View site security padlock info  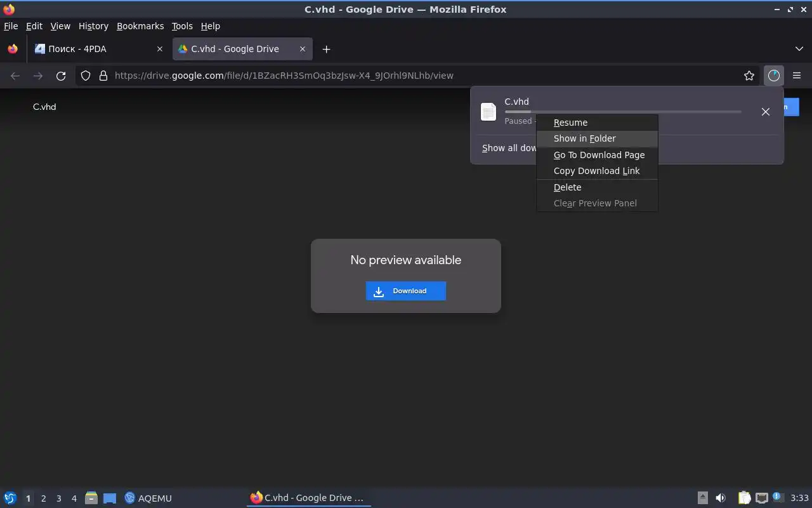(103, 76)
